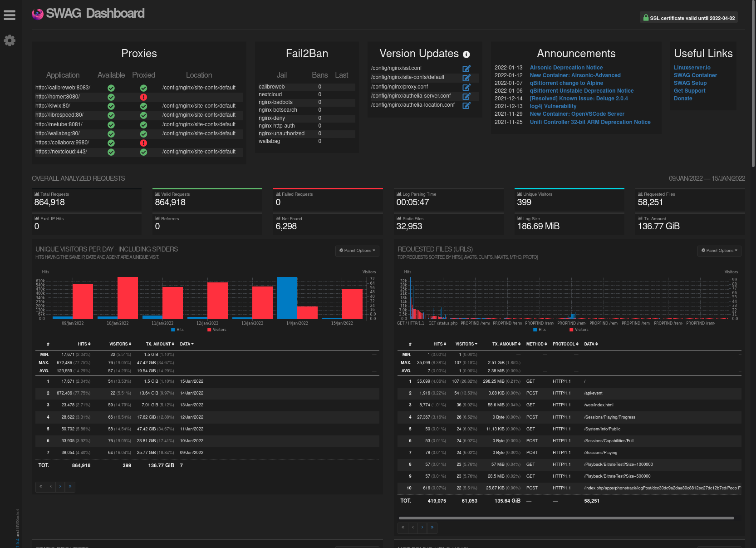Edit /config/nginx/proxy.conf with the pencil icon

click(466, 87)
